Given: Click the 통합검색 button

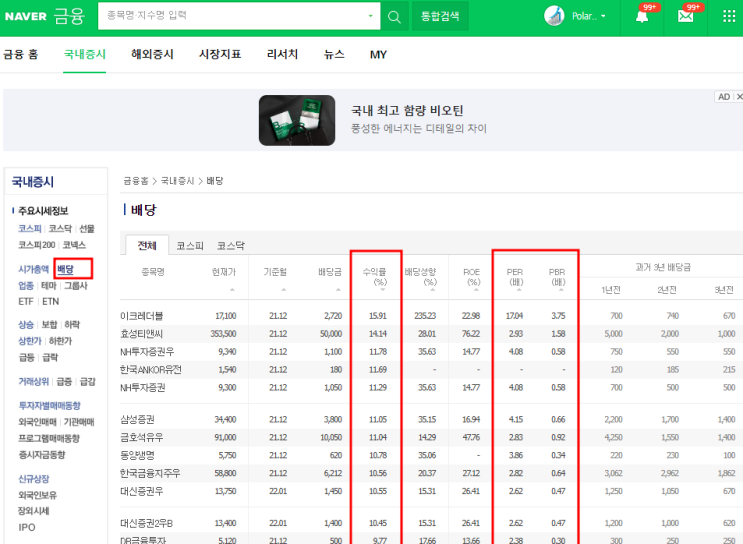Looking at the screenshot, I should [x=440, y=16].
